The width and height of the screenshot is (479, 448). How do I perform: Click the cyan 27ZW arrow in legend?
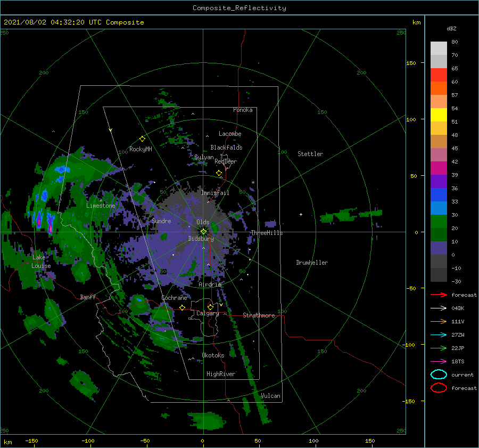(439, 335)
